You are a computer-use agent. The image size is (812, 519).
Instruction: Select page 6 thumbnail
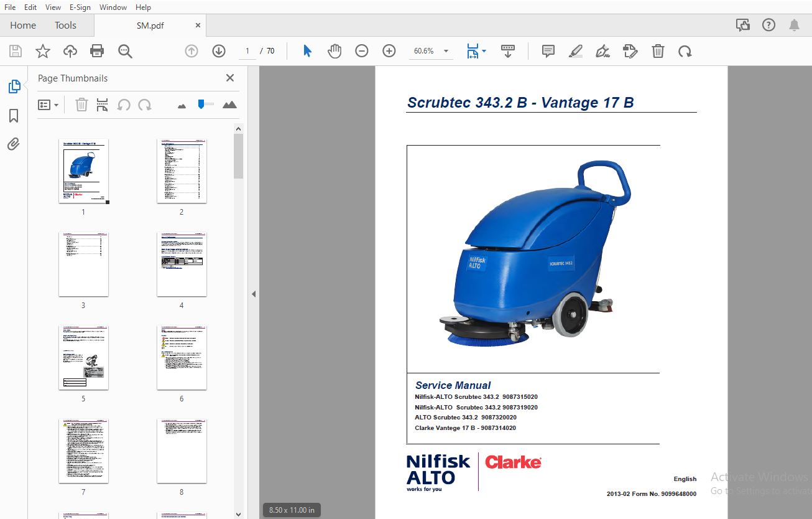coord(182,357)
